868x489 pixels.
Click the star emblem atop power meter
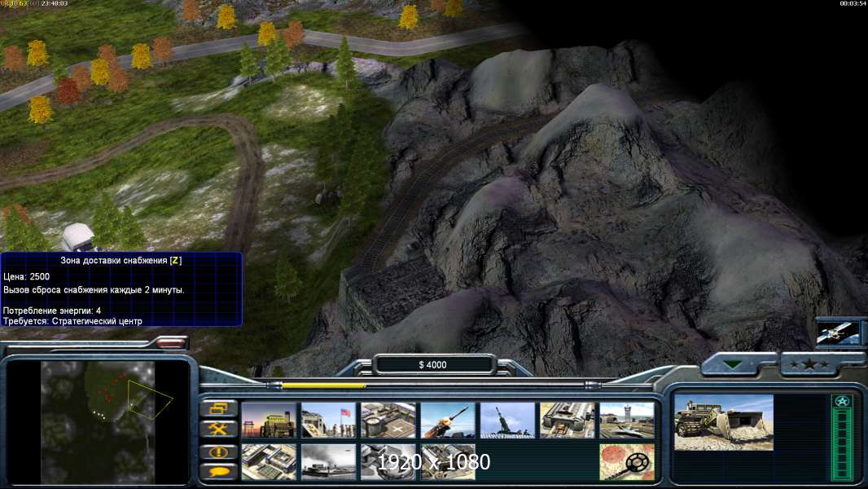[842, 401]
